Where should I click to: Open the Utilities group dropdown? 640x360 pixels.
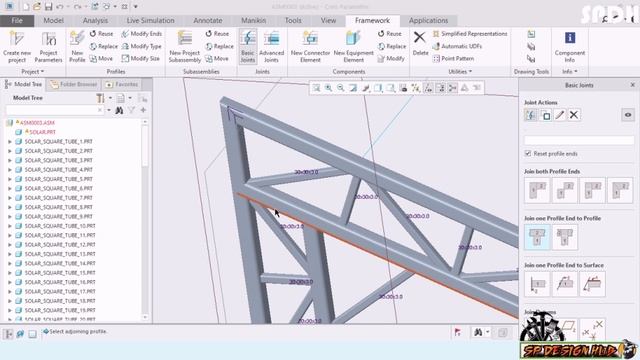460,71
